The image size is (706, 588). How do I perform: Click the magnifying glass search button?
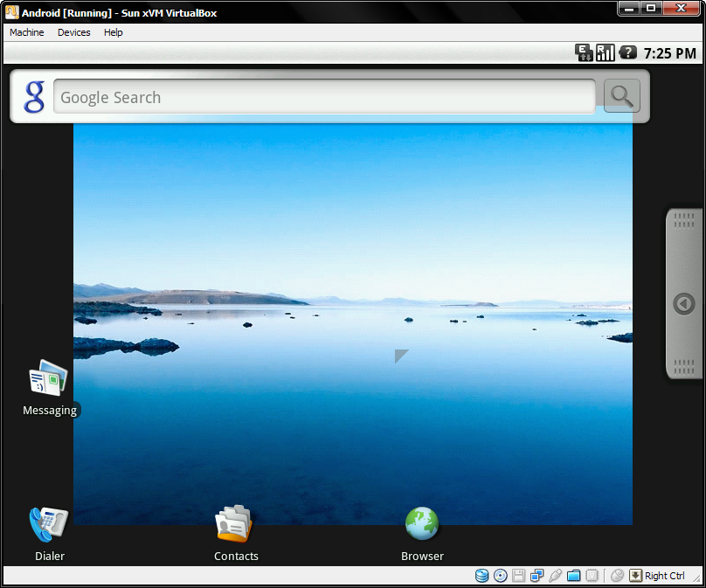pyautogui.click(x=622, y=96)
